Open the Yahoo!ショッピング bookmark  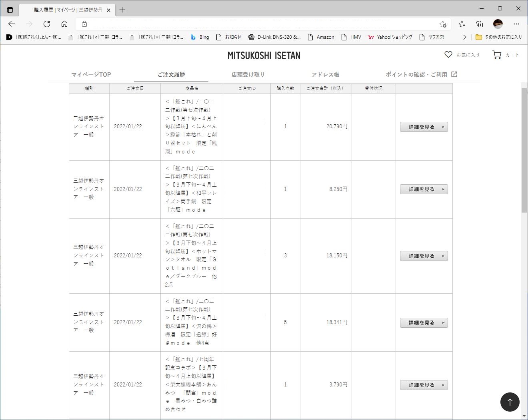tap(390, 37)
